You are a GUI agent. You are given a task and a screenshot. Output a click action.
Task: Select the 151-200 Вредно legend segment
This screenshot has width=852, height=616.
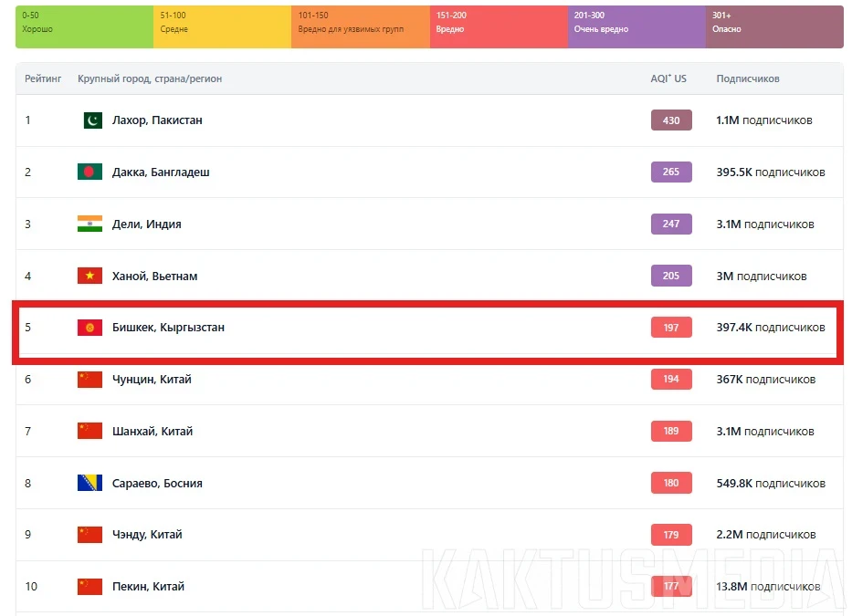(x=498, y=26)
